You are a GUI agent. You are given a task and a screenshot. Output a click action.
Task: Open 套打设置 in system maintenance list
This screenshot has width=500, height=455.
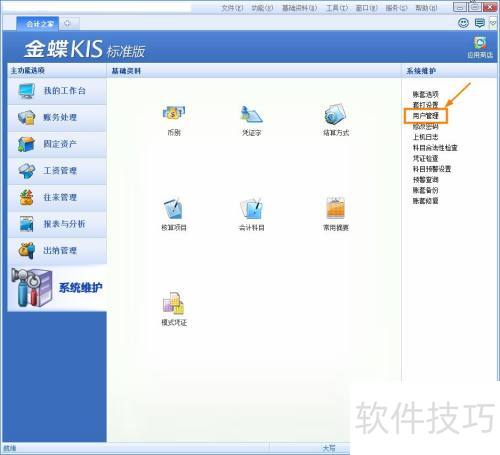(425, 105)
